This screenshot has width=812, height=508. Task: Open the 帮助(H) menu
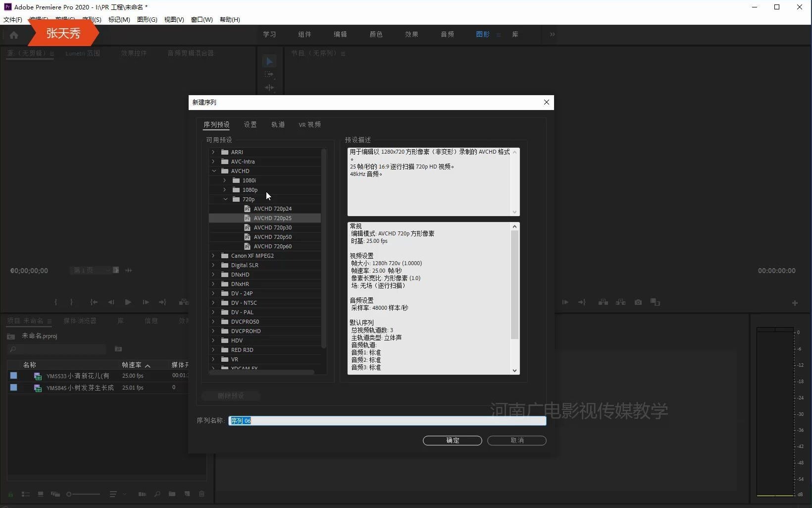click(x=230, y=20)
